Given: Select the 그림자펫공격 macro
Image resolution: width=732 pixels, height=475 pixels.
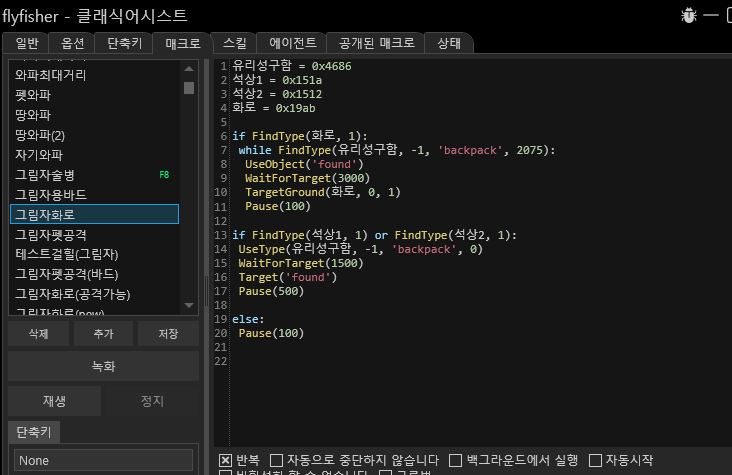Looking at the screenshot, I should 94,234.
